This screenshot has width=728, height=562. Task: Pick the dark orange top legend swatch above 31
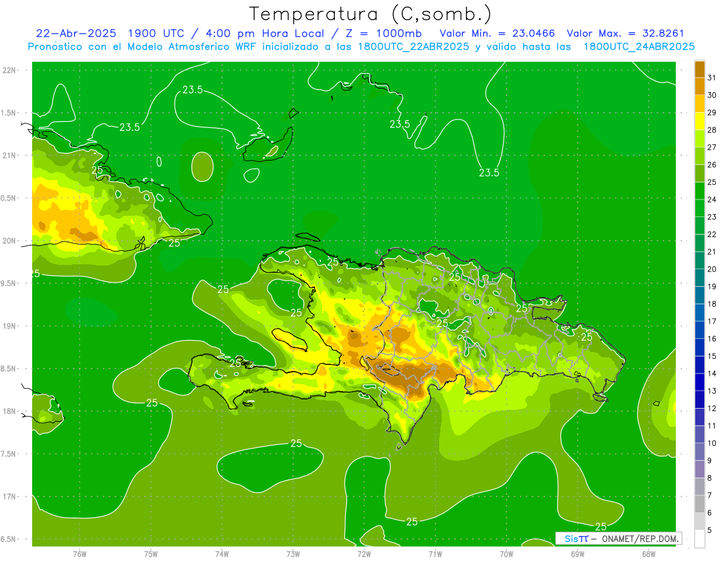point(699,69)
